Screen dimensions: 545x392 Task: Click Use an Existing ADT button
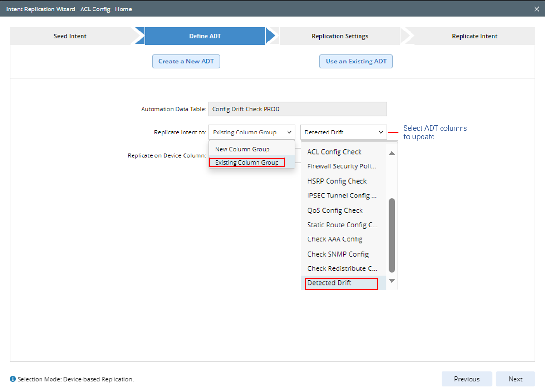(356, 62)
